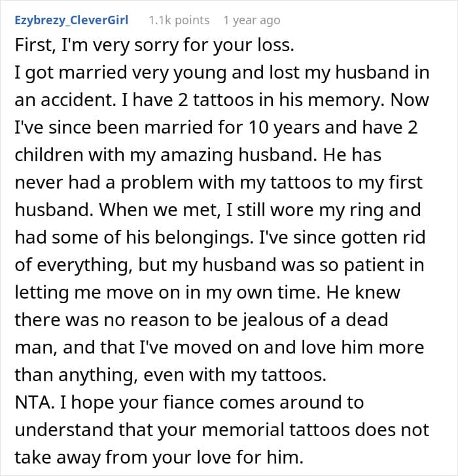The width and height of the screenshot is (458, 476).
Task: Click the line starting 'there was no reason to be jealous'
Action: pyautogui.click(x=202, y=320)
